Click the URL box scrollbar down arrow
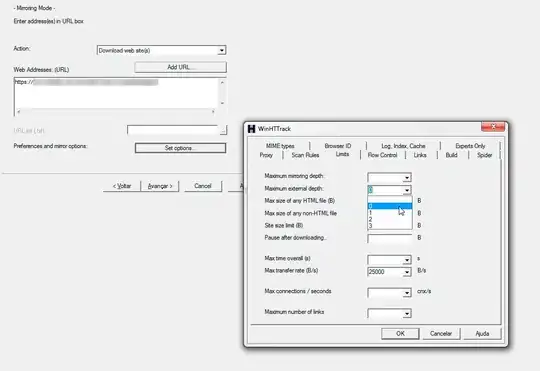The width and height of the screenshot is (540, 371). point(222,103)
